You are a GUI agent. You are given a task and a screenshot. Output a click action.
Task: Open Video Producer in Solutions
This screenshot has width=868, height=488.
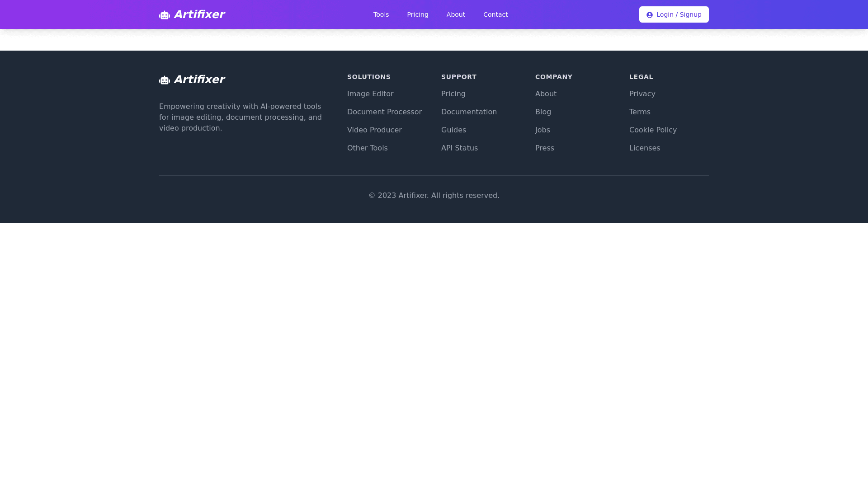point(374,130)
